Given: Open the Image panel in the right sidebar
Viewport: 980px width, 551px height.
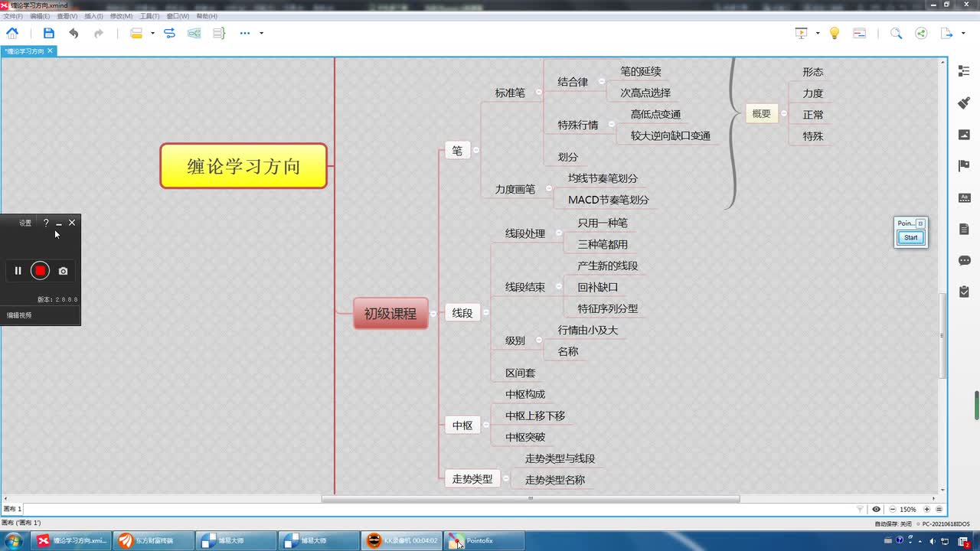Looking at the screenshot, I should click(x=964, y=135).
